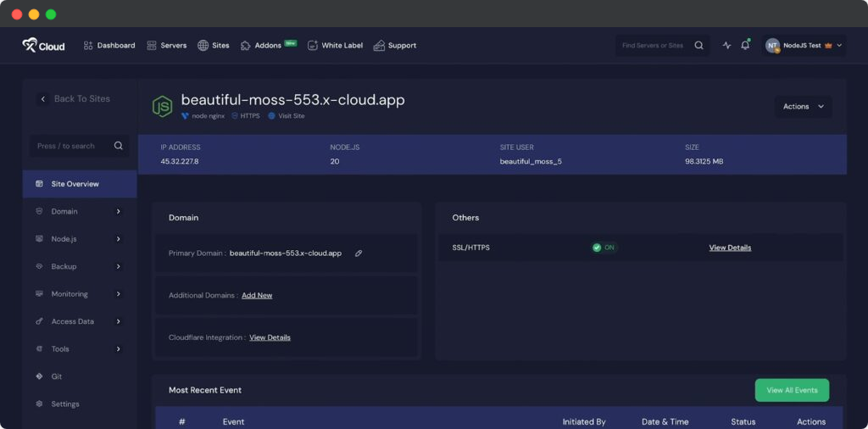The height and width of the screenshot is (429, 868).
Task: Open the activity pulse icon
Action: click(726, 46)
